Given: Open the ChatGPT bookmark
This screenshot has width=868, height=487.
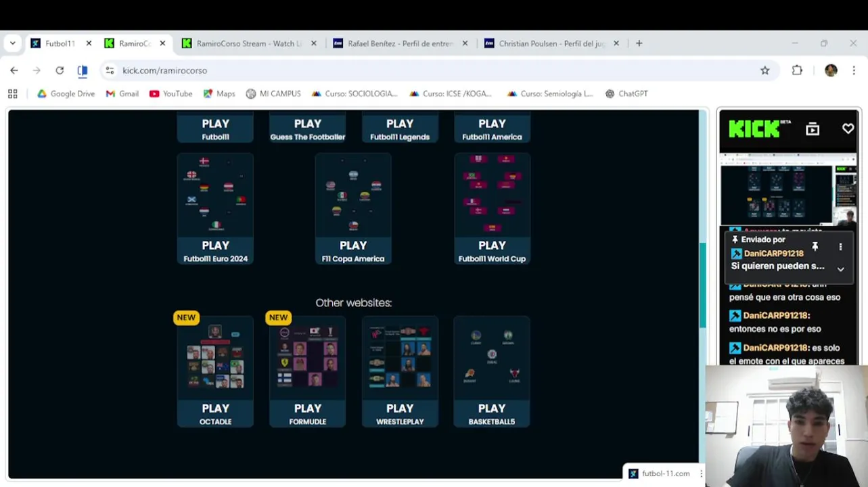Looking at the screenshot, I should [626, 94].
